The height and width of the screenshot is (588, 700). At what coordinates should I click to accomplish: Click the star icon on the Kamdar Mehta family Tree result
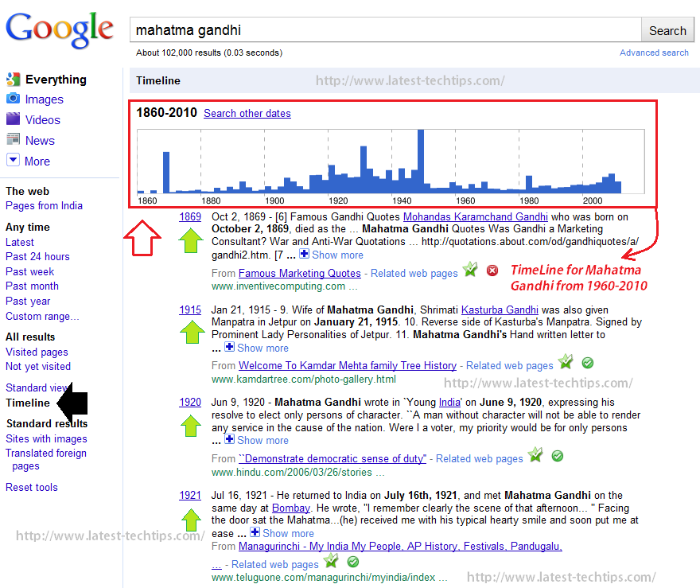tap(566, 362)
